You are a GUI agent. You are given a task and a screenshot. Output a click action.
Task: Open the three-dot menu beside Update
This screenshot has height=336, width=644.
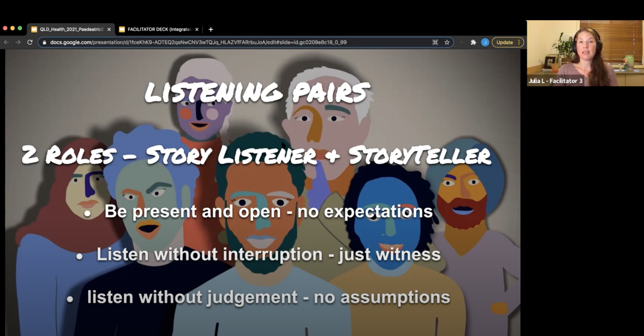519,42
